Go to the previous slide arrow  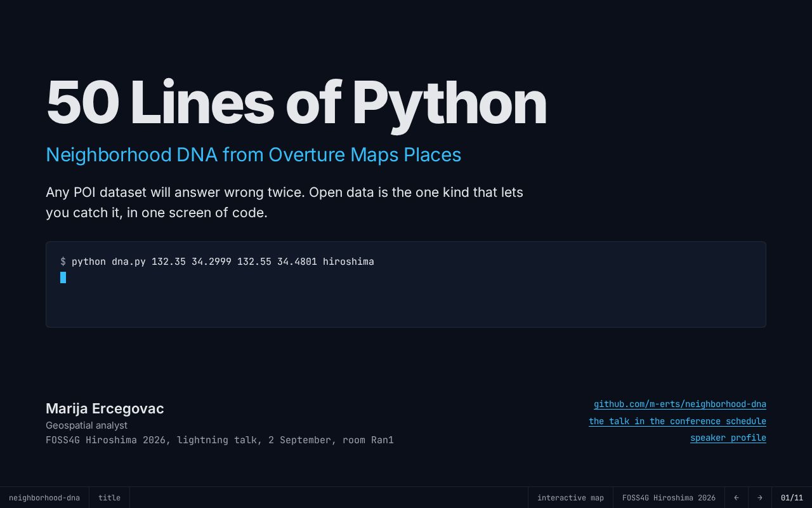click(737, 498)
